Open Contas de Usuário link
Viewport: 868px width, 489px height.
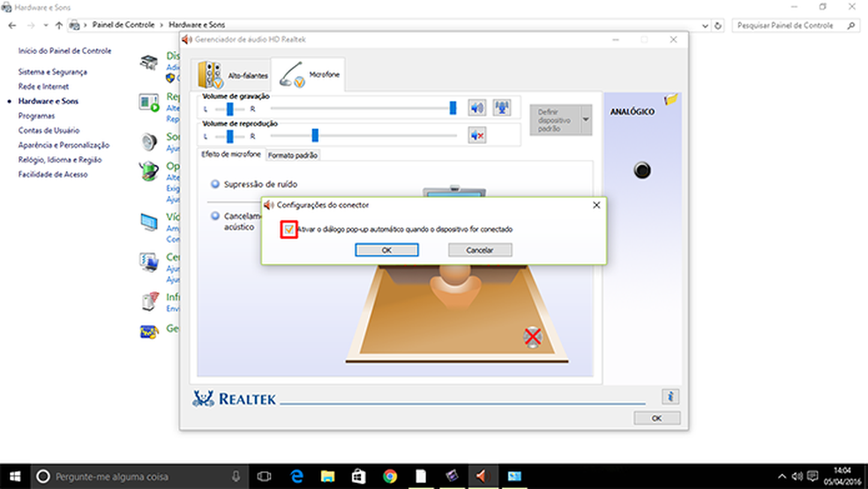pos(49,130)
